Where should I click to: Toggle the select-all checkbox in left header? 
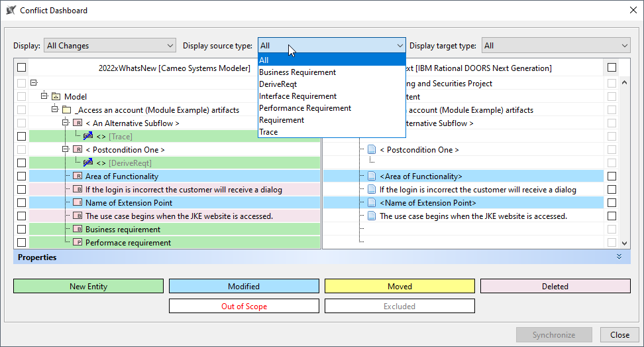coord(22,68)
